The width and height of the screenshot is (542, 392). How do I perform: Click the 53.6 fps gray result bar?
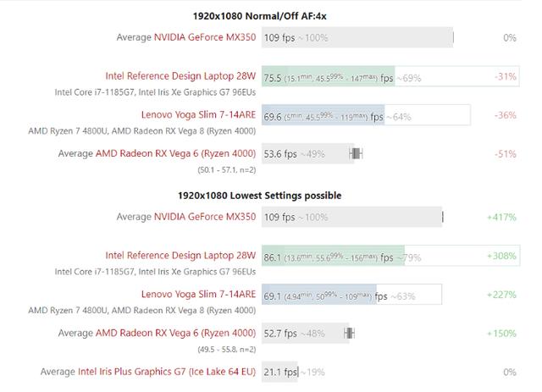coord(307,153)
